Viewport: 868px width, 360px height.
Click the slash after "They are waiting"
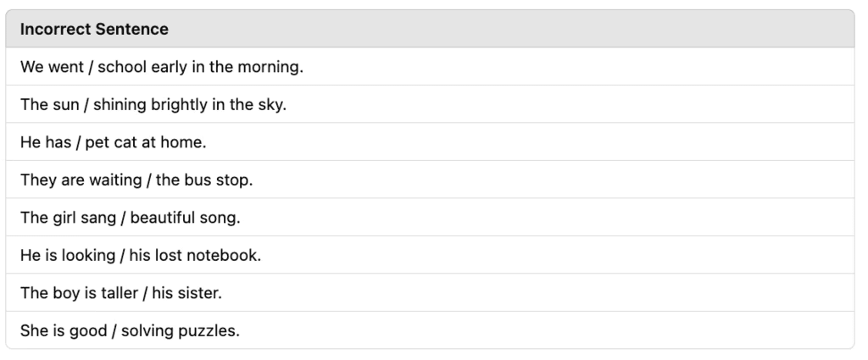click(x=149, y=180)
